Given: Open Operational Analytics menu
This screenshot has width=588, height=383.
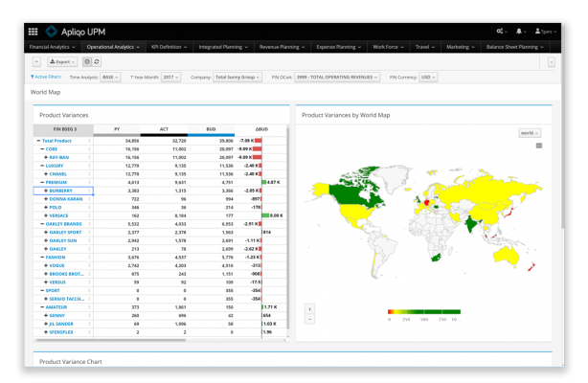Looking at the screenshot, I should (x=113, y=47).
